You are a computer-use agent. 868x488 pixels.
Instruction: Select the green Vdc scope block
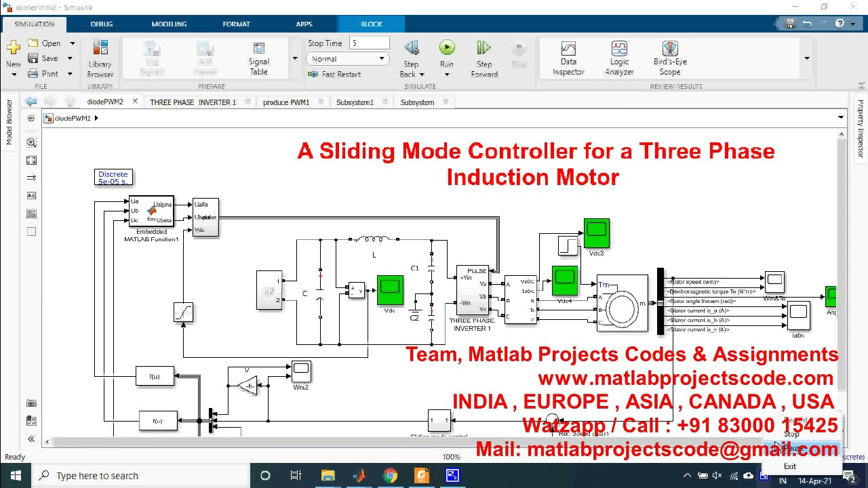(x=390, y=291)
